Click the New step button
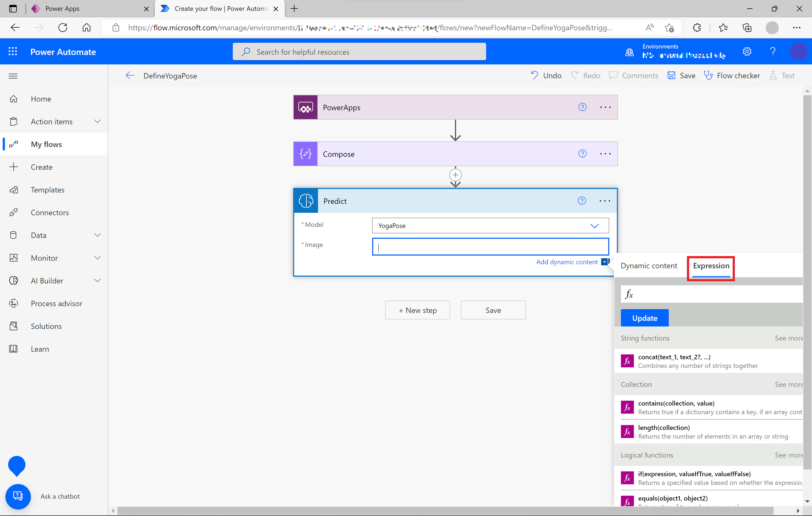 click(417, 310)
